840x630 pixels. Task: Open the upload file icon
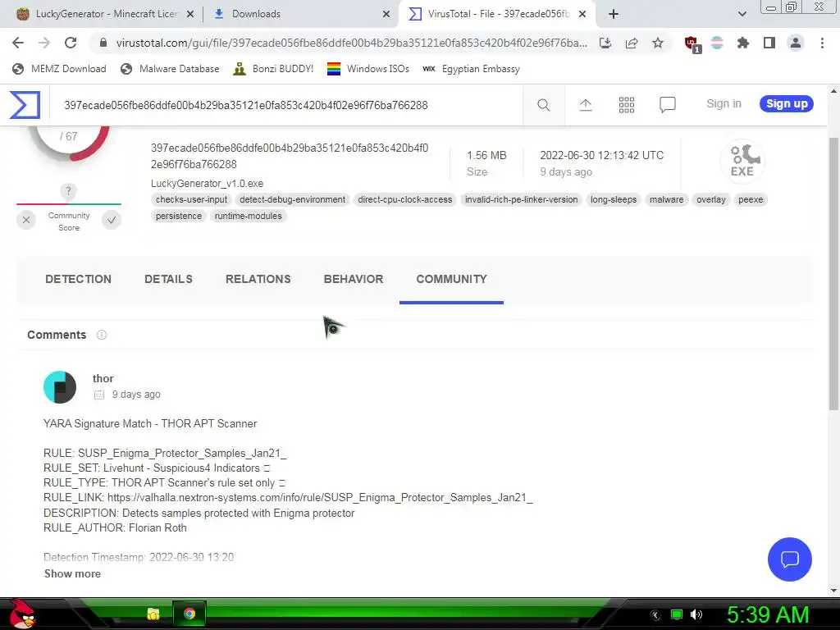click(586, 105)
